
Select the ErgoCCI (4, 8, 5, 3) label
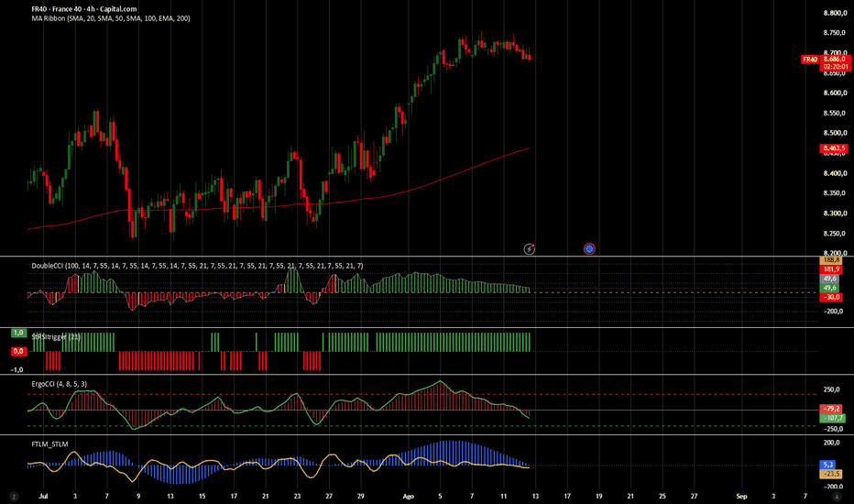click(x=59, y=384)
